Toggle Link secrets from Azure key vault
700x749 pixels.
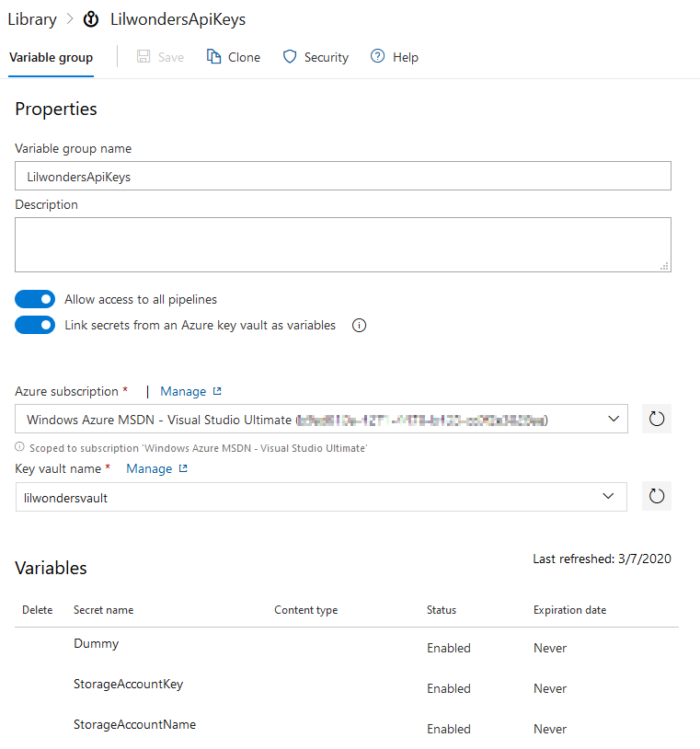tap(35, 325)
